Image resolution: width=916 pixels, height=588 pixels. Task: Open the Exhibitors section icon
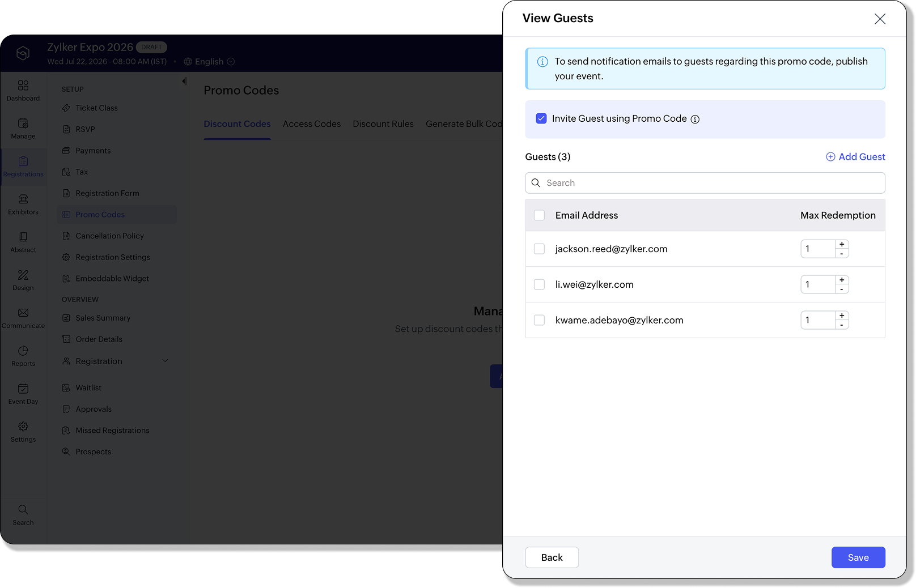pos(23,199)
